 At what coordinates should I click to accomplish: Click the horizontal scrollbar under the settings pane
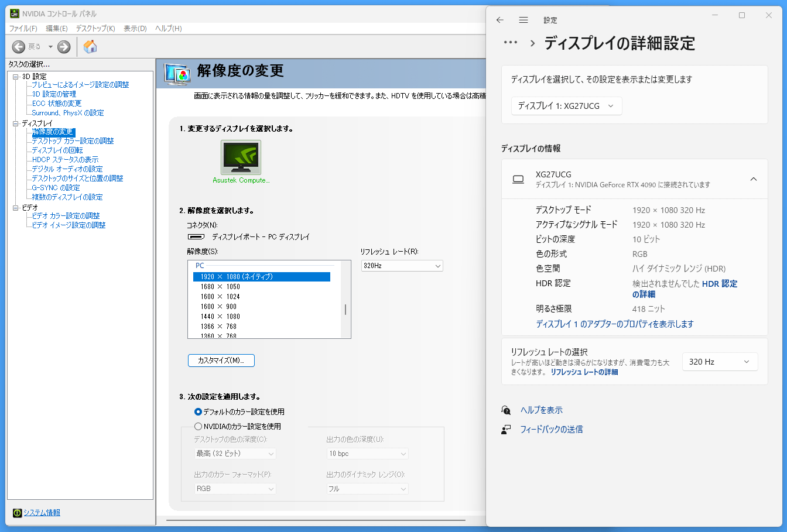click(316, 520)
